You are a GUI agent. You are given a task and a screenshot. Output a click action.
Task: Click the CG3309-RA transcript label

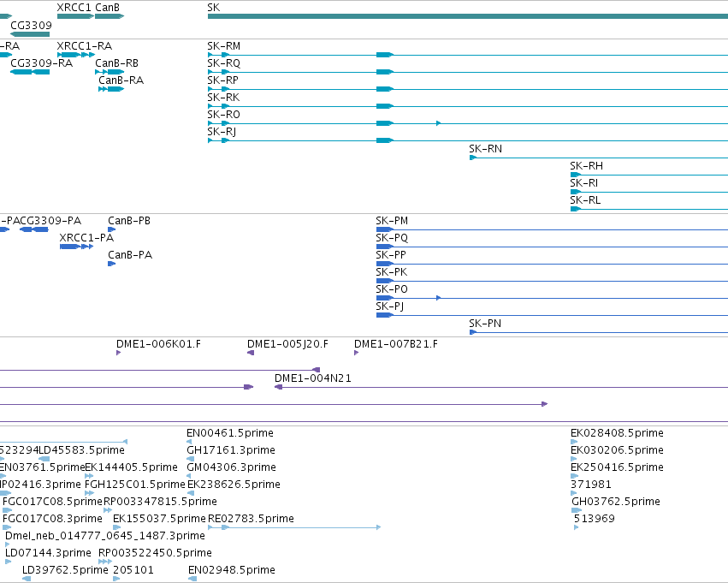41,63
